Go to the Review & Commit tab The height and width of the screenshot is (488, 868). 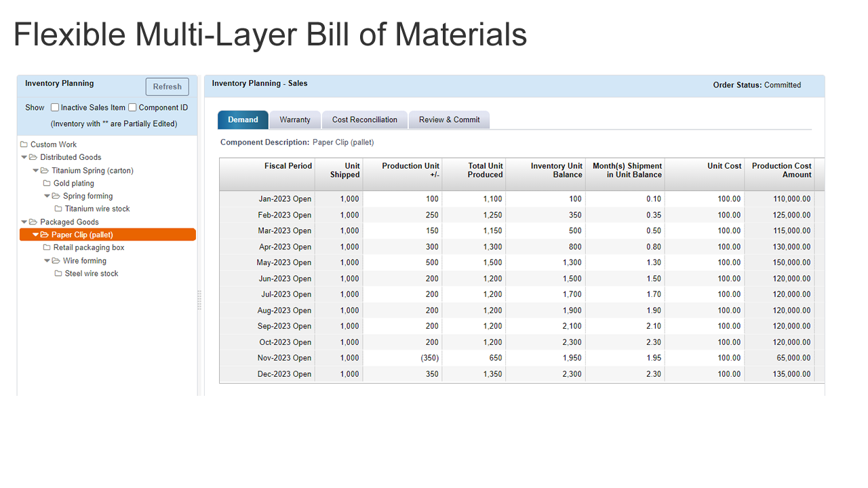(x=449, y=120)
